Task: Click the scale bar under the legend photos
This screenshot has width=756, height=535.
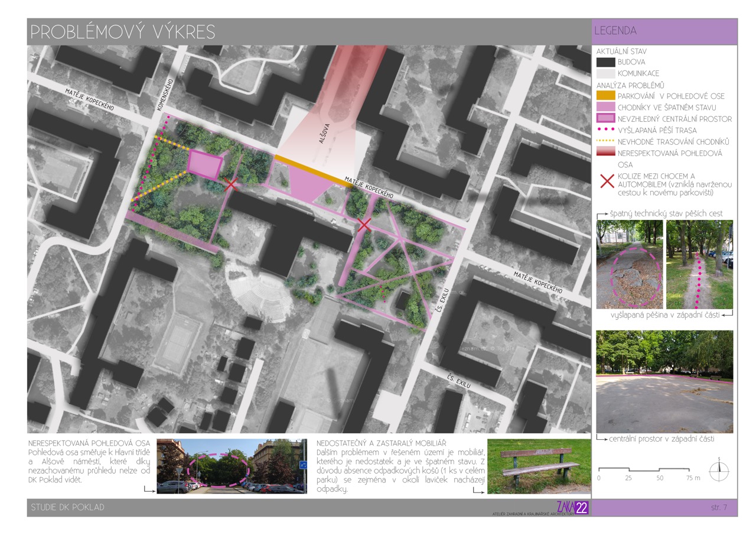Action: click(644, 470)
